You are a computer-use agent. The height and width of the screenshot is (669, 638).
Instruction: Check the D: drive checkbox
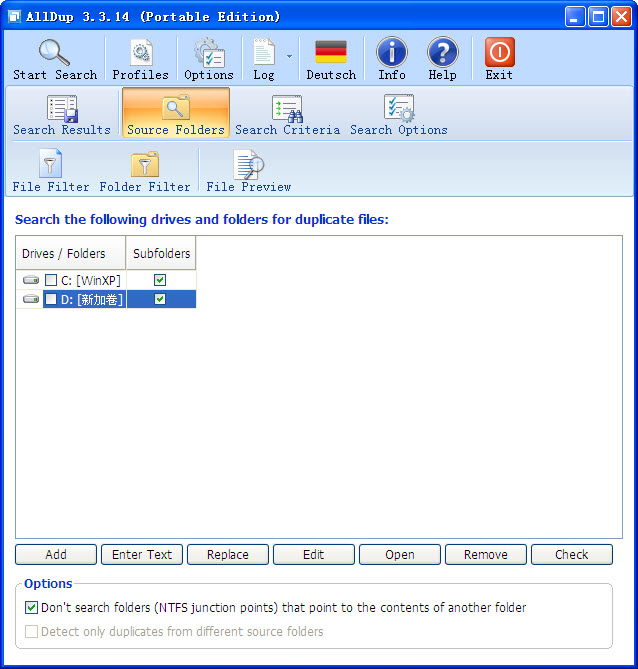tap(51, 299)
